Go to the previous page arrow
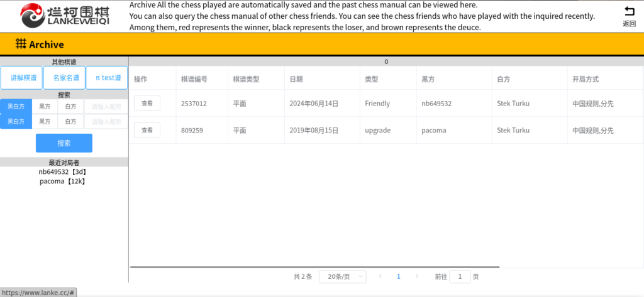This screenshot has height=297, width=644. tap(380, 276)
